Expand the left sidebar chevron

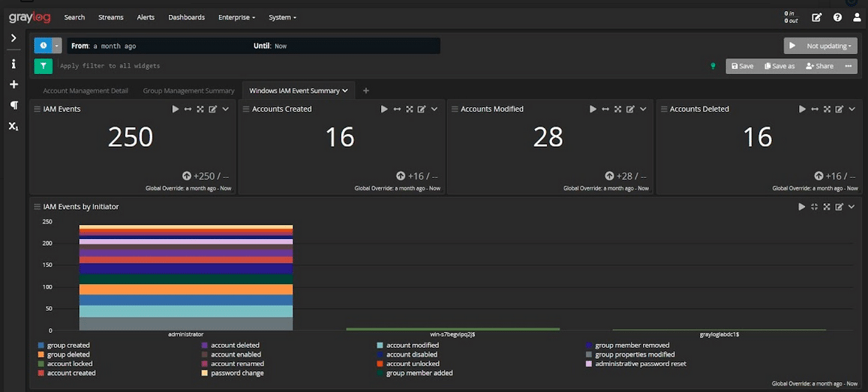tap(14, 38)
